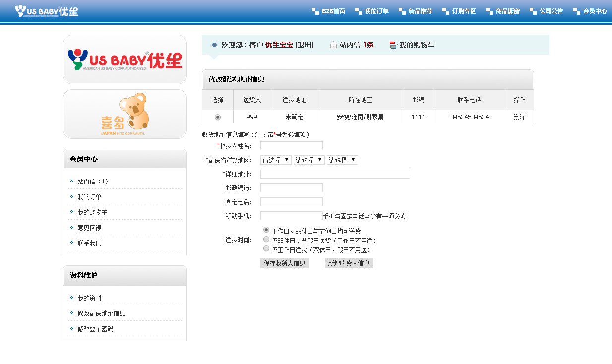This screenshot has height=364, width=612.
Task: Click the 详细地址 input field
Action: pos(335,174)
